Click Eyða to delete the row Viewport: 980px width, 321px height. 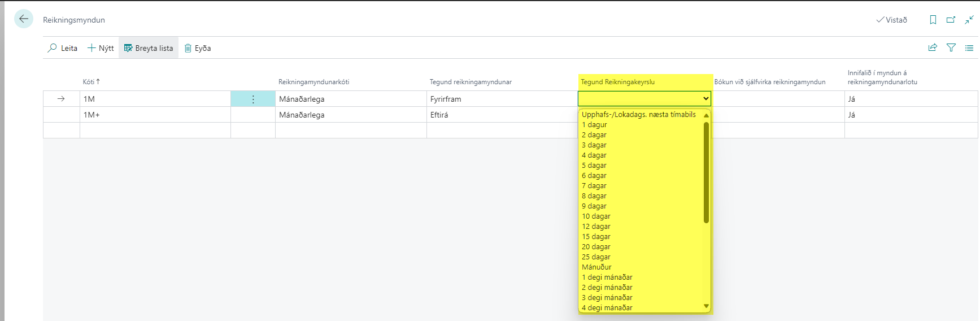tap(198, 48)
